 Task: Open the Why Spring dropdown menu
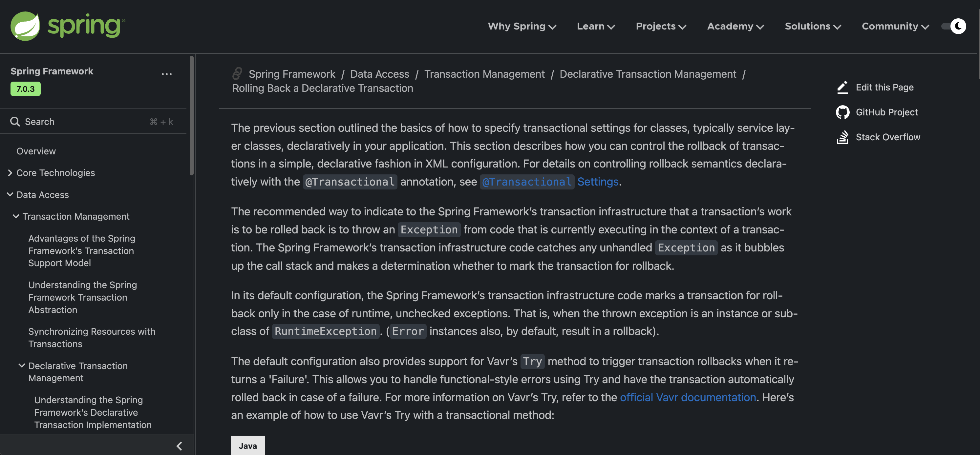[522, 26]
